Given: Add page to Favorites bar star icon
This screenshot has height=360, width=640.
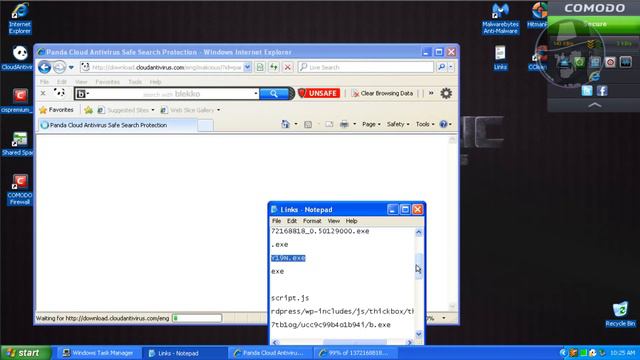Looking at the screenshot, I should point(88,110).
